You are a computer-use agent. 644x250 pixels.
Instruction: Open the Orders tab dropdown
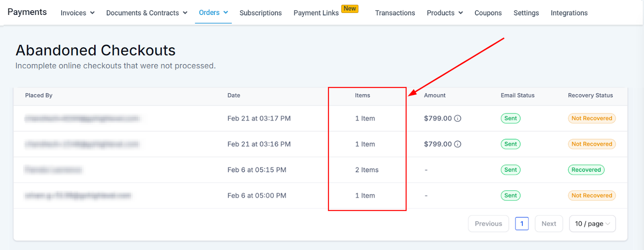[213, 12]
